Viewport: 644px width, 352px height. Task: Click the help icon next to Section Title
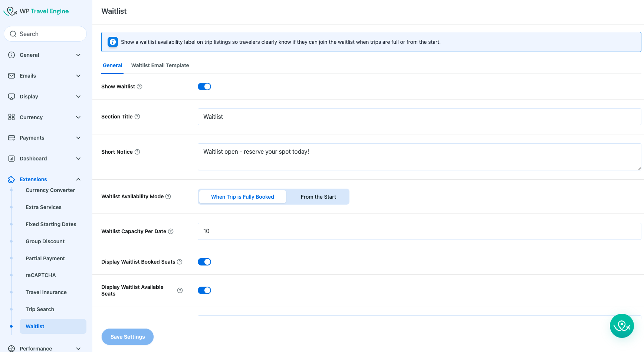[x=137, y=117]
